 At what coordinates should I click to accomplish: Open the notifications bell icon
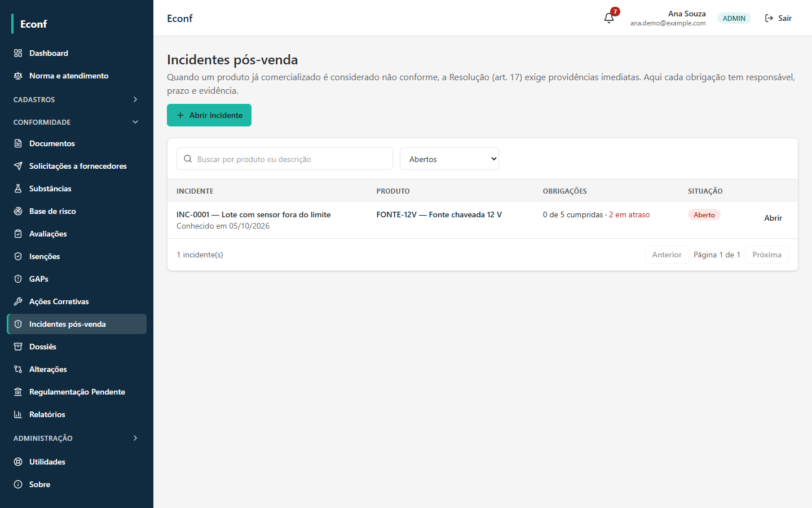click(x=609, y=18)
